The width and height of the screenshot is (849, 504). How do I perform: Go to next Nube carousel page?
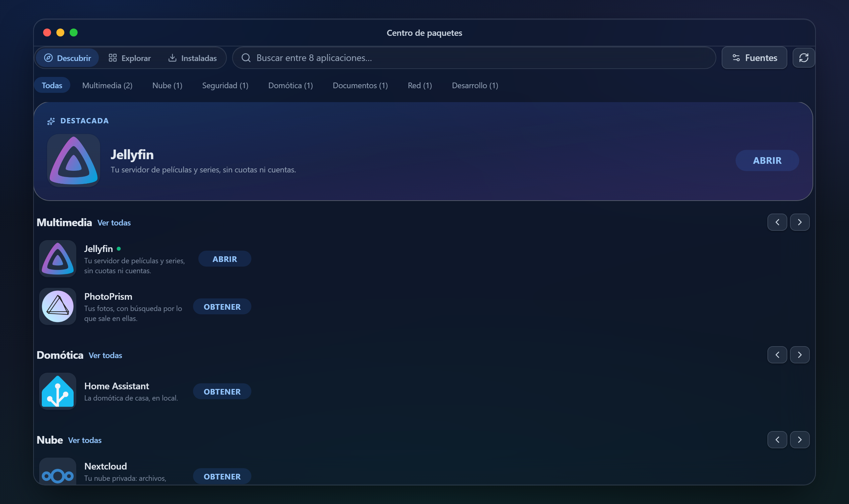[800, 440]
